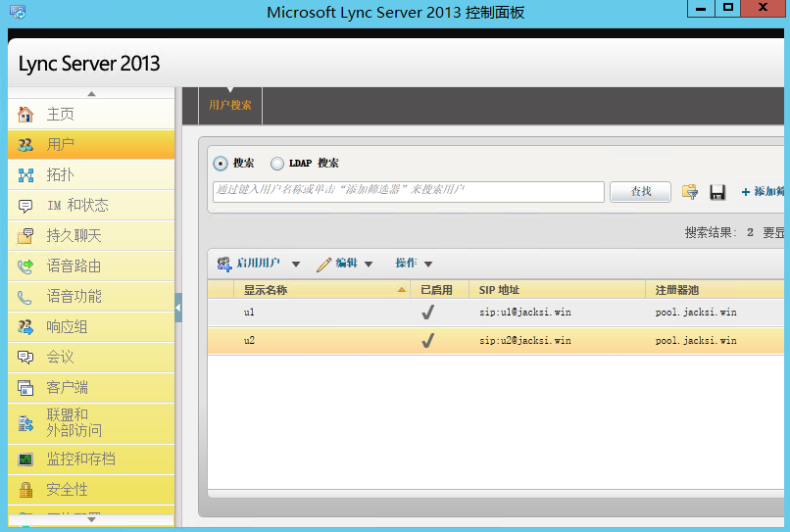Click the IM 和状态 chat bubble icon
Screen dimensions: 790x532
coord(25,206)
